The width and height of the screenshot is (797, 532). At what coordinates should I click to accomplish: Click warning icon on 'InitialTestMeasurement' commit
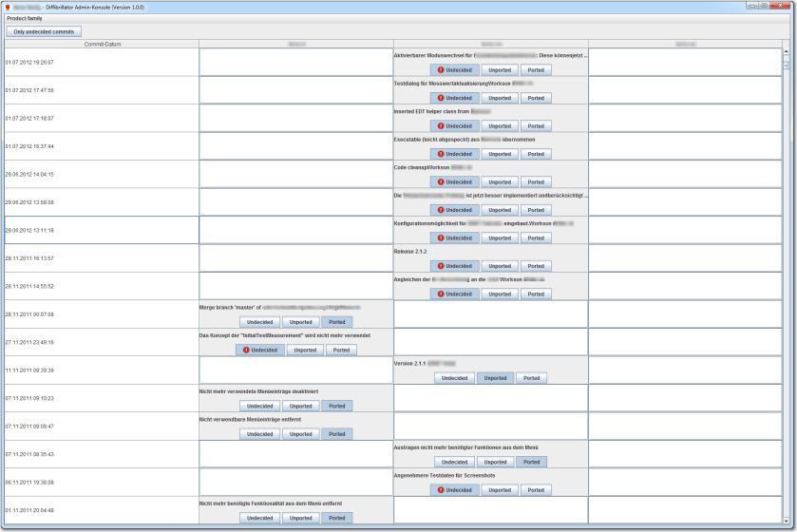[245, 350]
